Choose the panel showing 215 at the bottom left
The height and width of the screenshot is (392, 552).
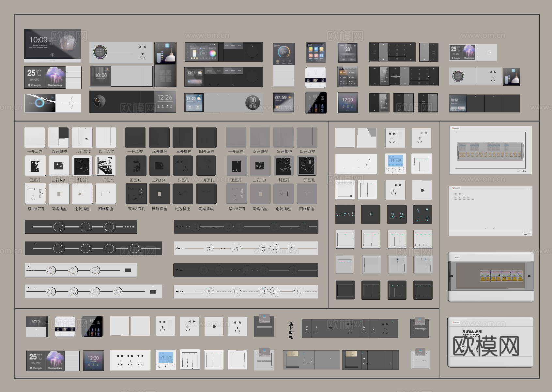37,327
